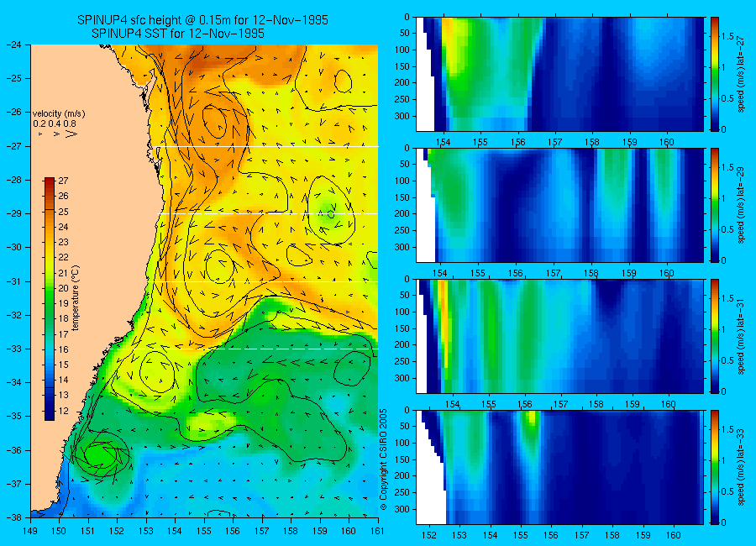This screenshot has width=756, height=546.
Task: Click the '157' longitude label under the lat=-29 section
Action: tap(553, 273)
